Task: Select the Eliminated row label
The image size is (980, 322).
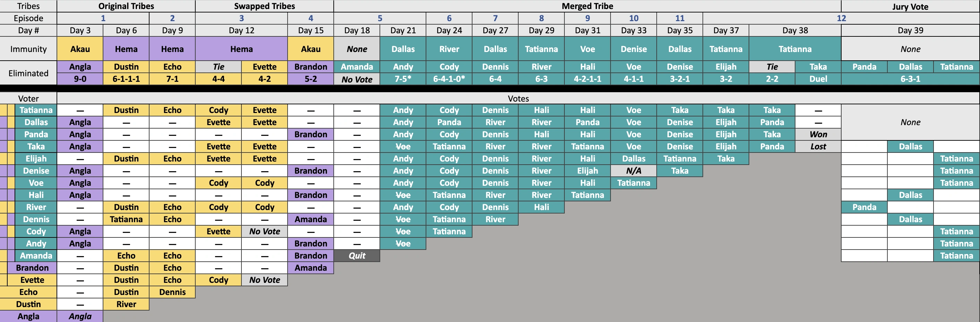Action: click(x=28, y=73)
